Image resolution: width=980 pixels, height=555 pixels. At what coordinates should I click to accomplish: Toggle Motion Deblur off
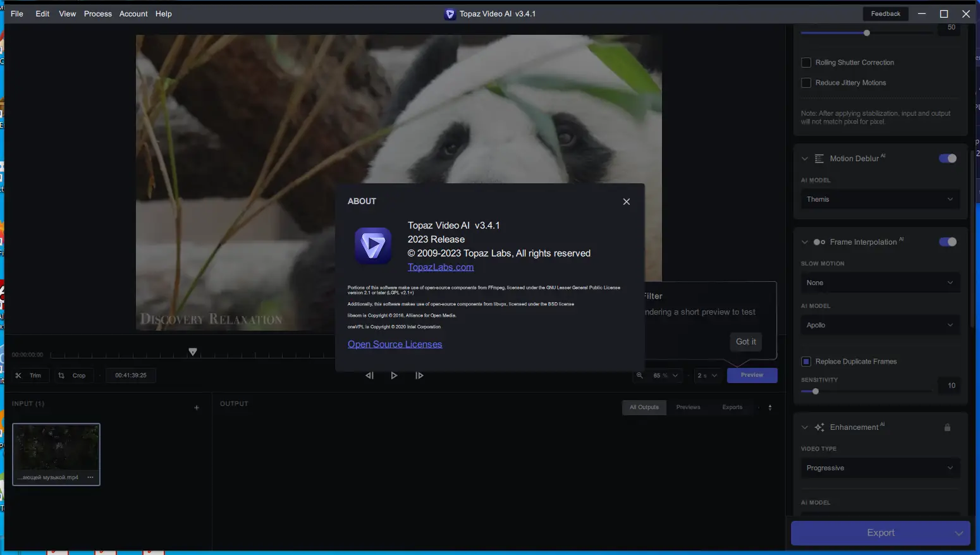pos(948,159)
